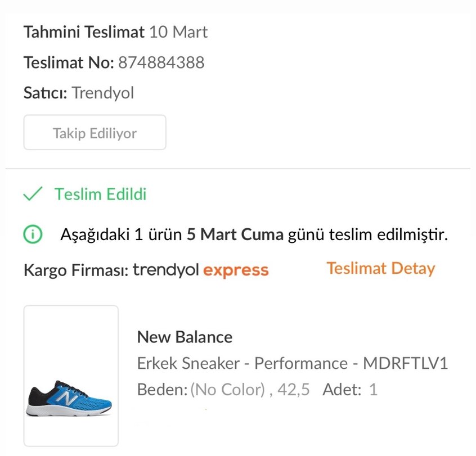Click the Beden label
The image size is (476, 456).
tap(162, 389)
